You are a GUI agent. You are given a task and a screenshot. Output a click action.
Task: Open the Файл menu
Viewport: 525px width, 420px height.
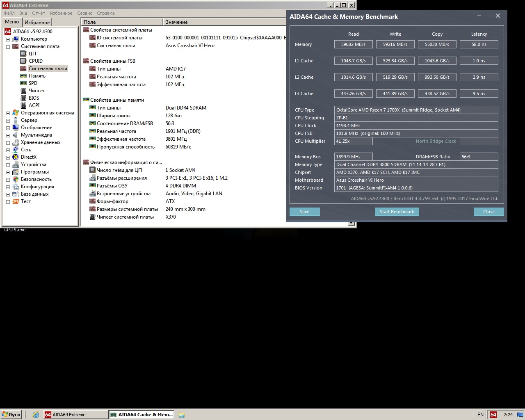pos(9,13)
